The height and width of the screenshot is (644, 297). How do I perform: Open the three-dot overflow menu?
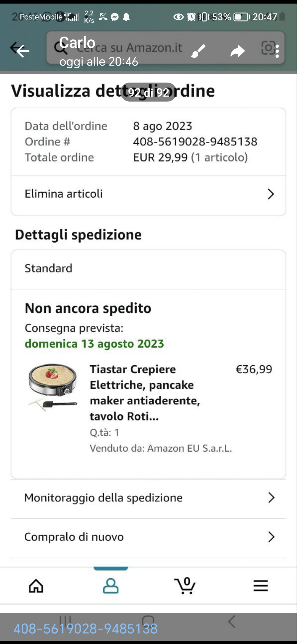point(277,51)
